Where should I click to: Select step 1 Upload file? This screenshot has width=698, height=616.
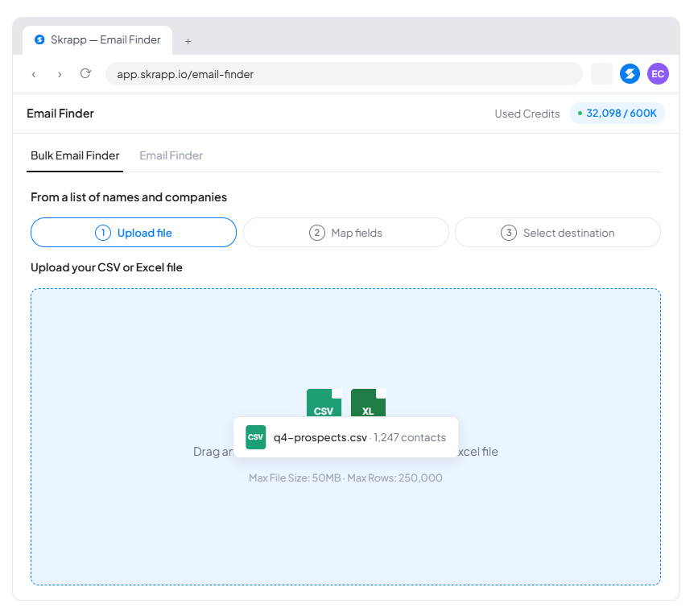(x=134, y=233)
